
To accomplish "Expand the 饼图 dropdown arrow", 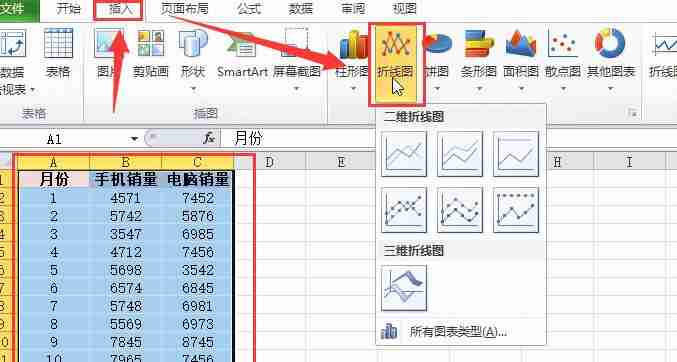I will tap(437, 89).
